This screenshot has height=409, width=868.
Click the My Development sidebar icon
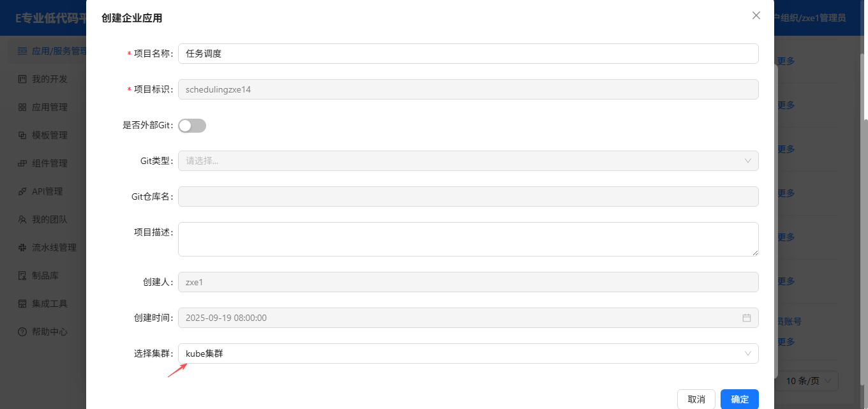[22, 79]
